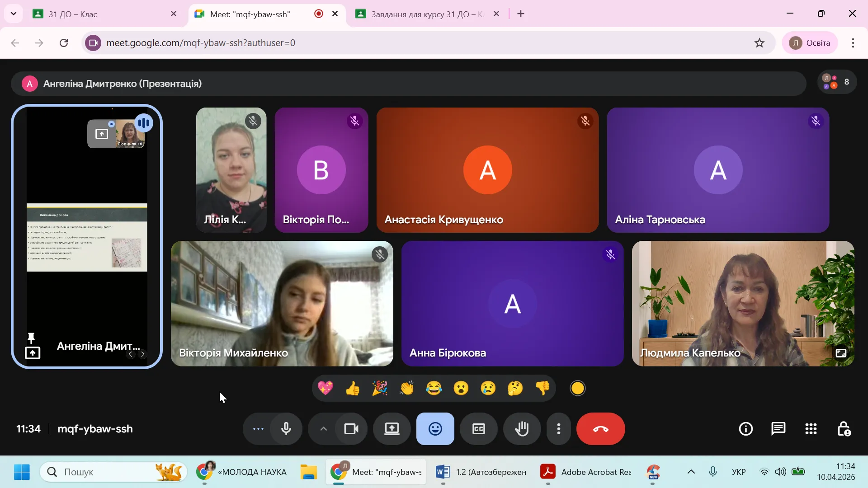Switch keyboard language УКР indicator

[739, 472]
